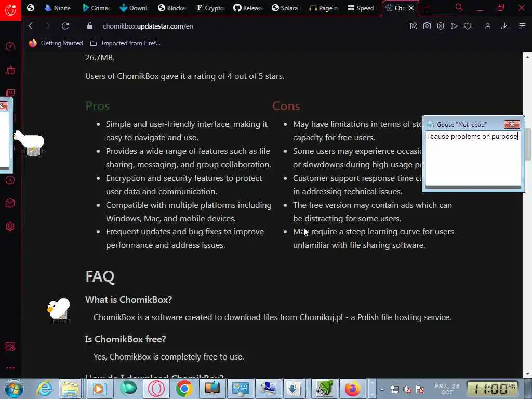The width and height of the screenshot is (532, 399).
Task: Open History clock icon in sidebar
Action: (x=10, y=180)
